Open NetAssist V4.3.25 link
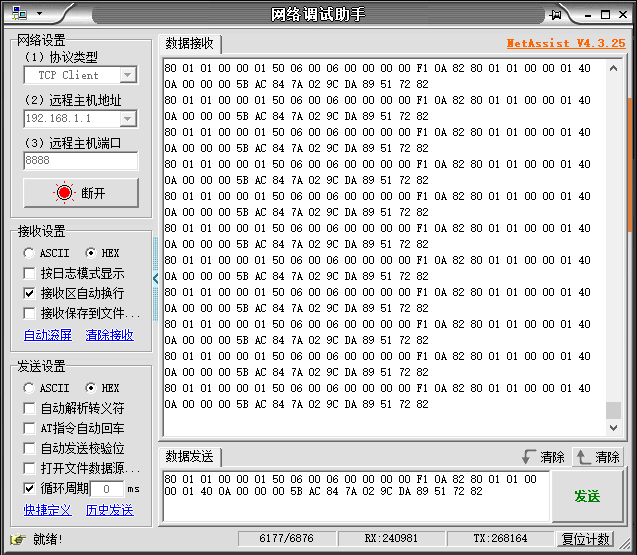 pyautogui.click(x=566, y=43)
